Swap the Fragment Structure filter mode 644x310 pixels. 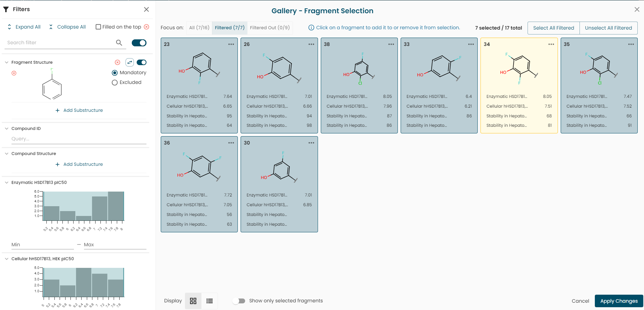pos(130,62)
